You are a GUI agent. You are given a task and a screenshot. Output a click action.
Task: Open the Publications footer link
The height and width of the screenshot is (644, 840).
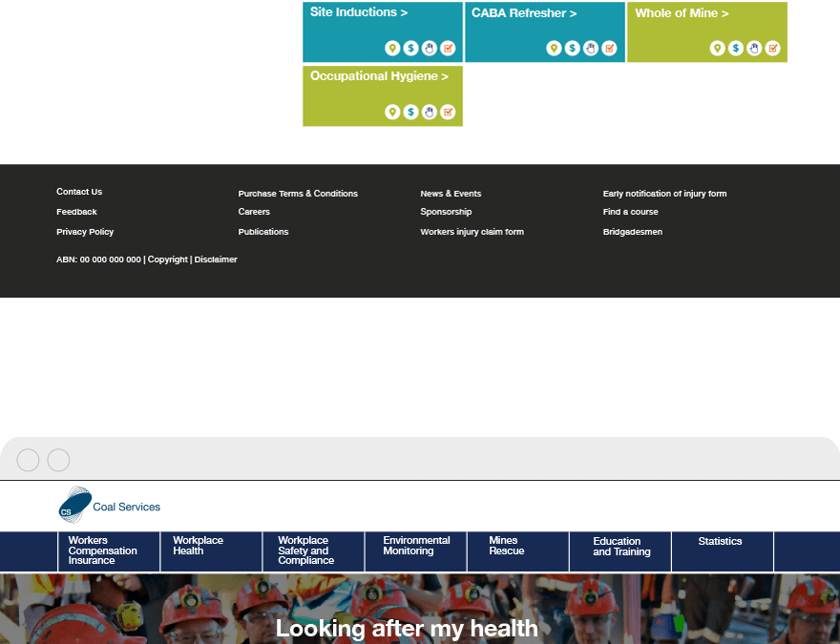point(263,232)
